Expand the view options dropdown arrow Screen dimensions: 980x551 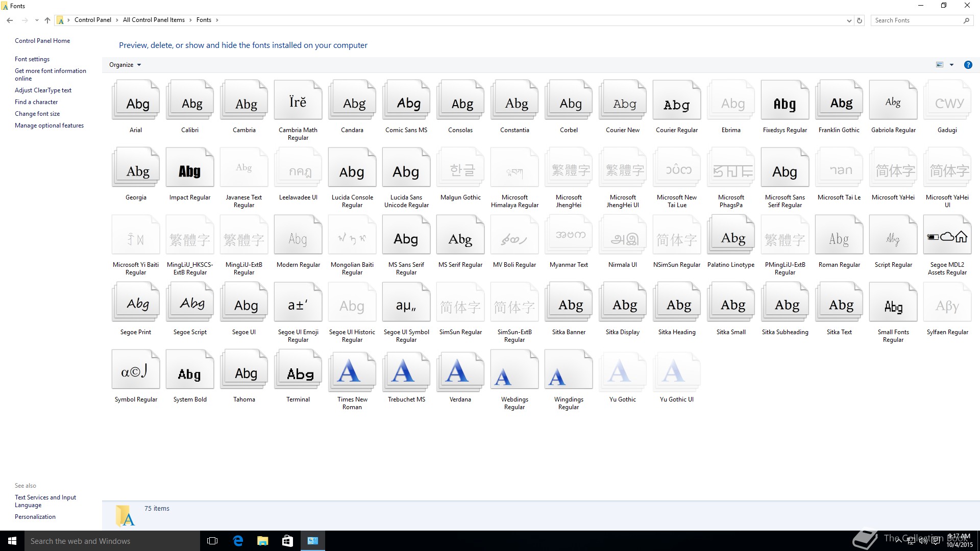951,65
